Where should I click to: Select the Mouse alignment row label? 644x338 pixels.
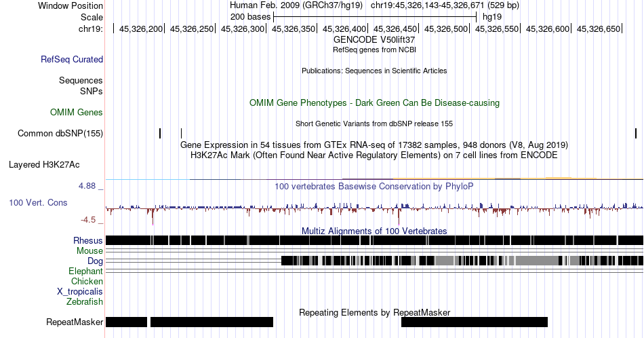tap(89, 251)
